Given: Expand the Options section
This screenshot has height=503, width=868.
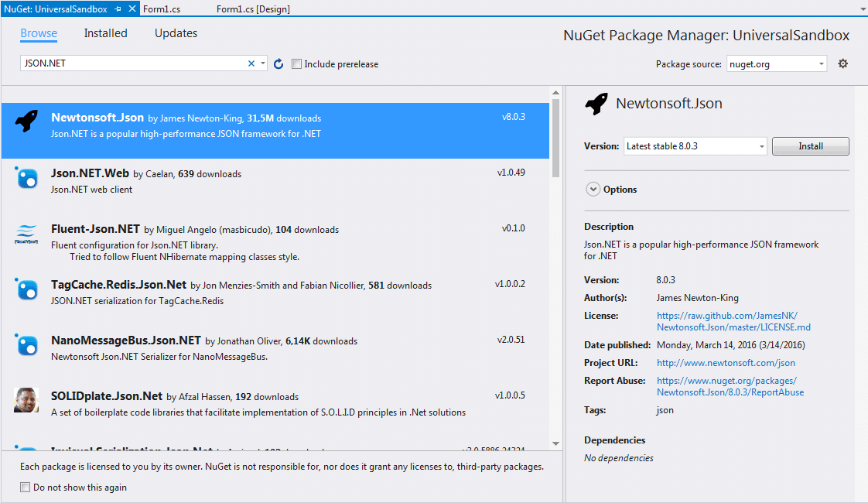Looking at the screenshot, I should coord(593,190).
